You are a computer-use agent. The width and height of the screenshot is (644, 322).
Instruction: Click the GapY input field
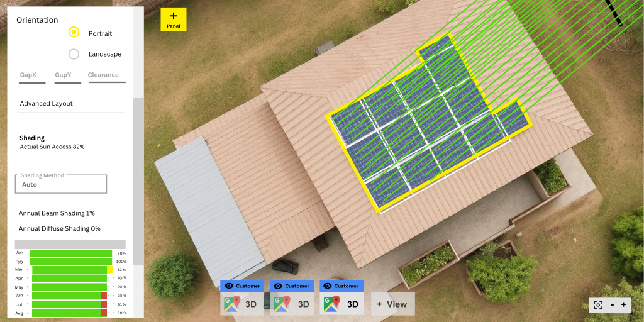pyautogui.click(x=67, y=75)
